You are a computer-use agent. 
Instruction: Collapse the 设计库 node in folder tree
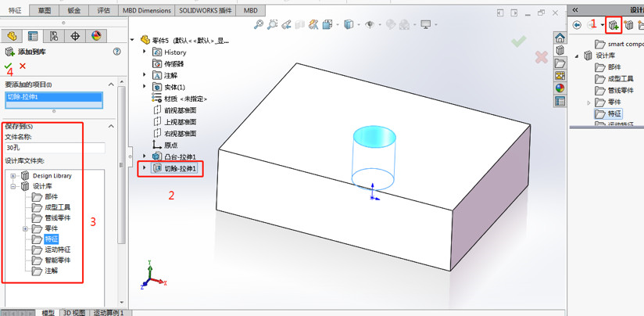pos(13,186)
